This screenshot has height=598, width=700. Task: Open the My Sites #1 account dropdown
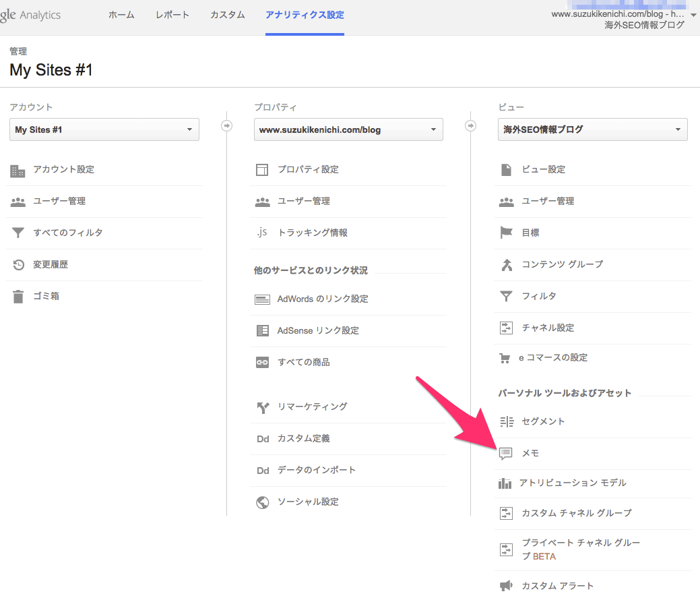tap(104, 129)
